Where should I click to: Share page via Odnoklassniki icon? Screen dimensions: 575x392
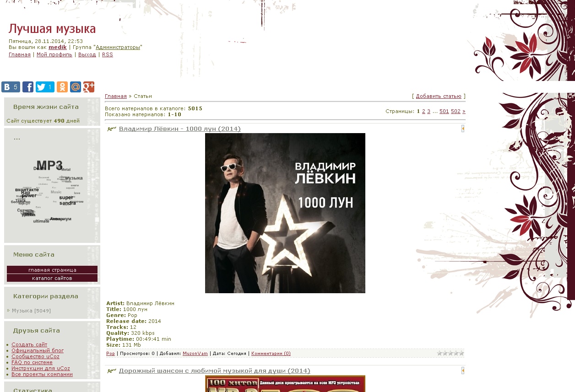coord(62,87)
